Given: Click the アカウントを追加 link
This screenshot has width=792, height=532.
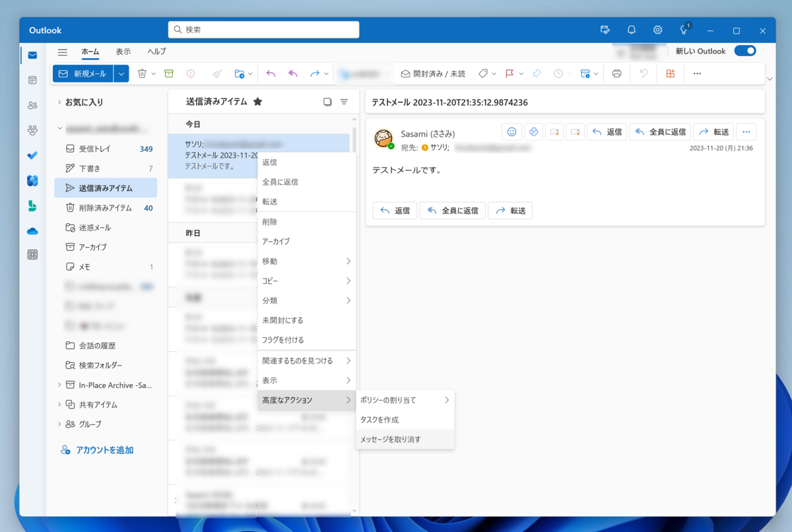Looking at the screenshot, I should tap(97, 450).
